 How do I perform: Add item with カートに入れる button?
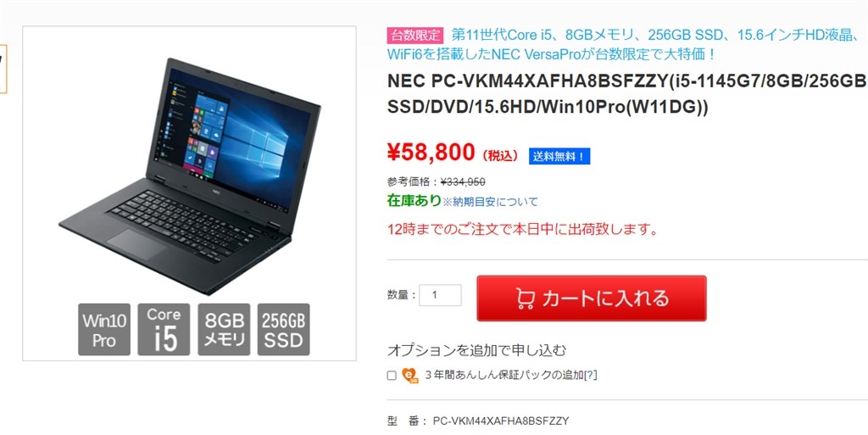pos(591,298)
